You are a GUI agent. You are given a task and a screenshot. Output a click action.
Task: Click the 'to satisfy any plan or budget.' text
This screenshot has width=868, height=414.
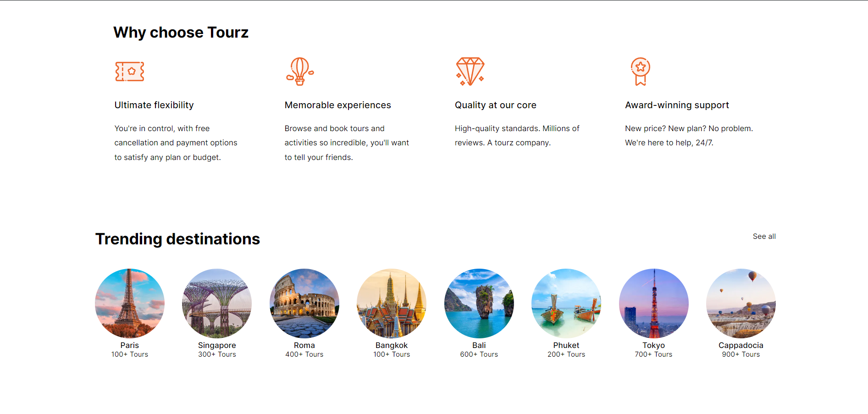(x=167, y=157)
